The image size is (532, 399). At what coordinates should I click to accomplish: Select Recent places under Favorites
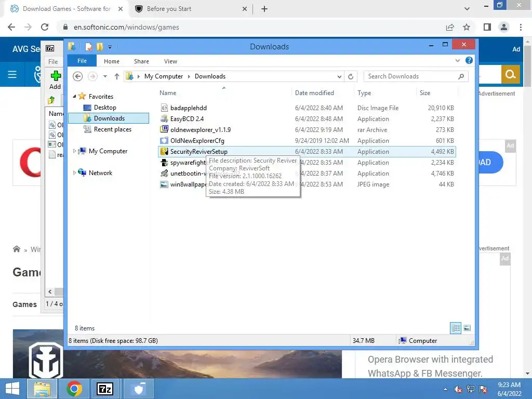pyautogui.click(x=113, y=129)
